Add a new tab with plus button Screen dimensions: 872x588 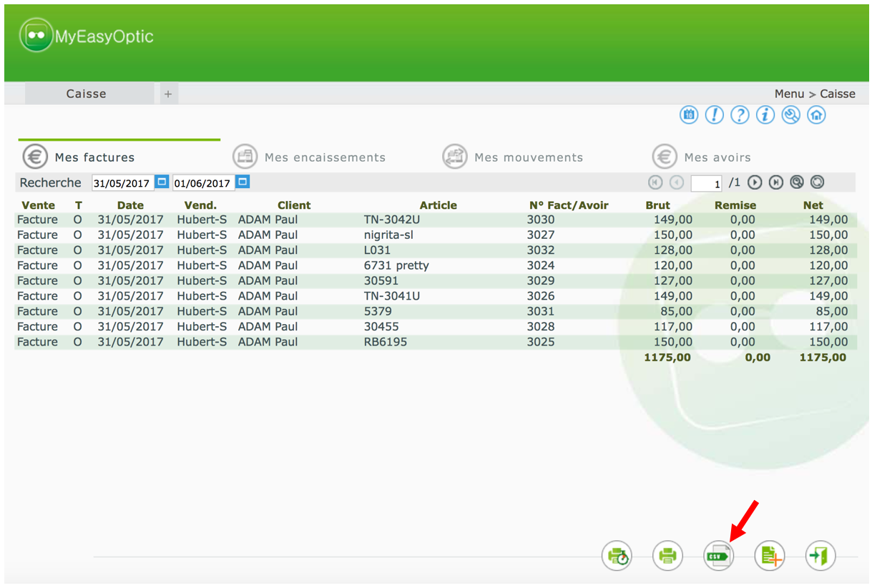(168, 94)
